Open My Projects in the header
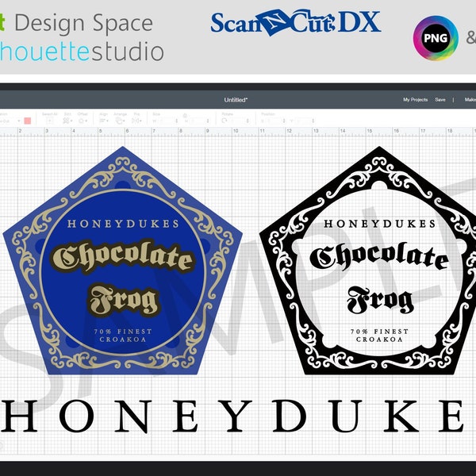Viewport: 476px width, 476px height. pos(415,100)
